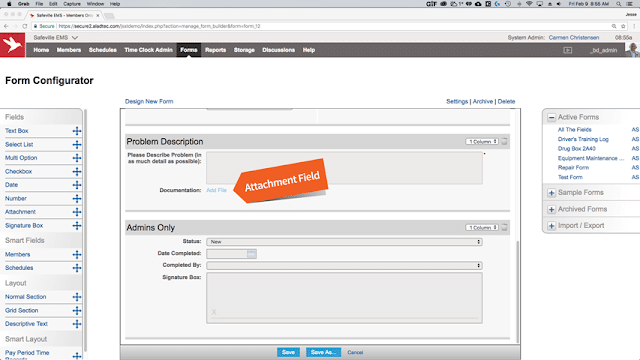Click the red bird logo
Viewport: 640px width, 360px height.
point(13,44)
